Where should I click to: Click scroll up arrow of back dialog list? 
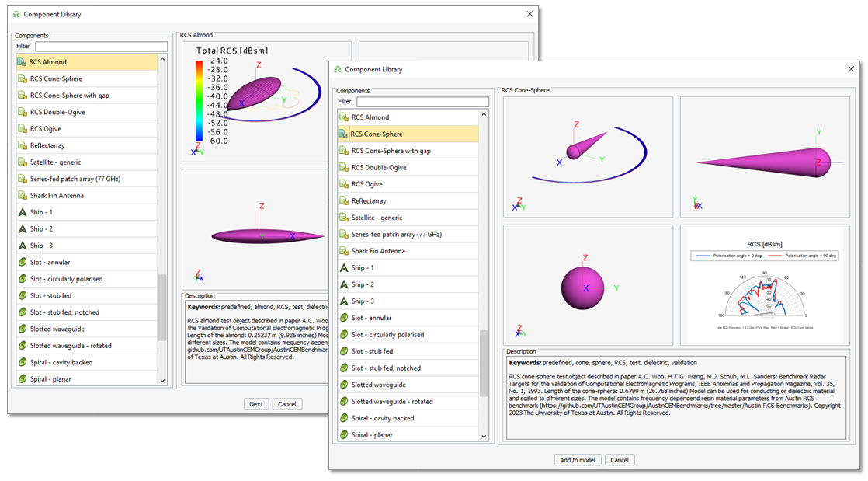click(x=162, y=59)
